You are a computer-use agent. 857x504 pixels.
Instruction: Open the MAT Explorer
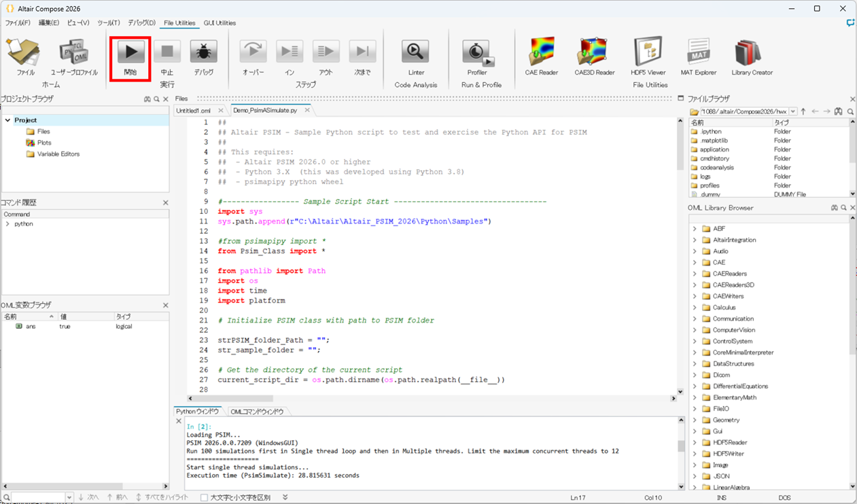click(x=698, y=53)
